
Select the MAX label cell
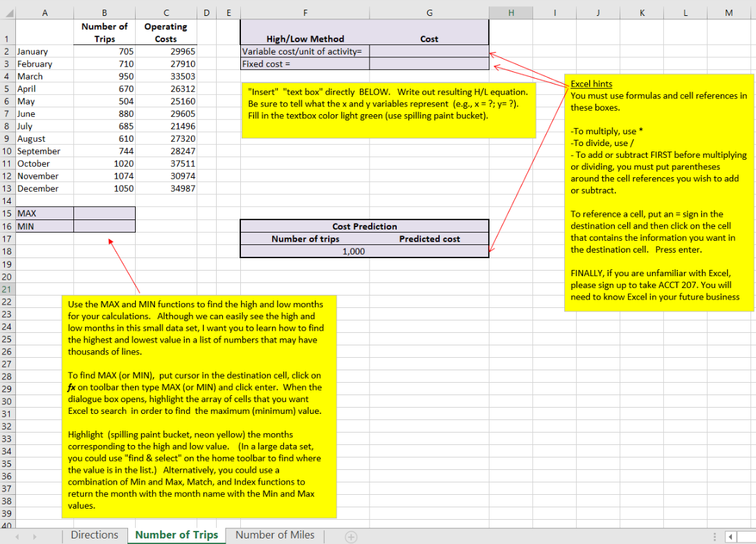coord(45,213)
